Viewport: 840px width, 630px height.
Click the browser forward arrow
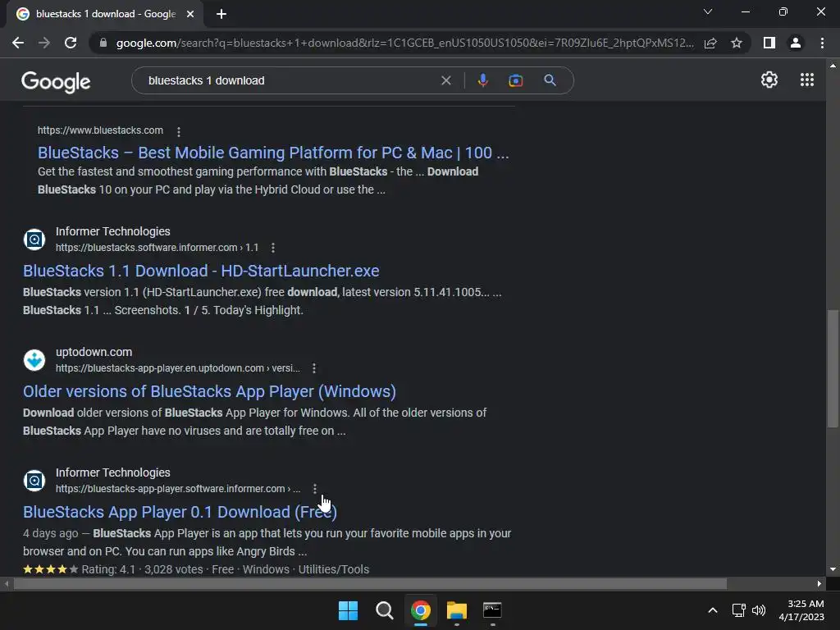click(44, 43)
